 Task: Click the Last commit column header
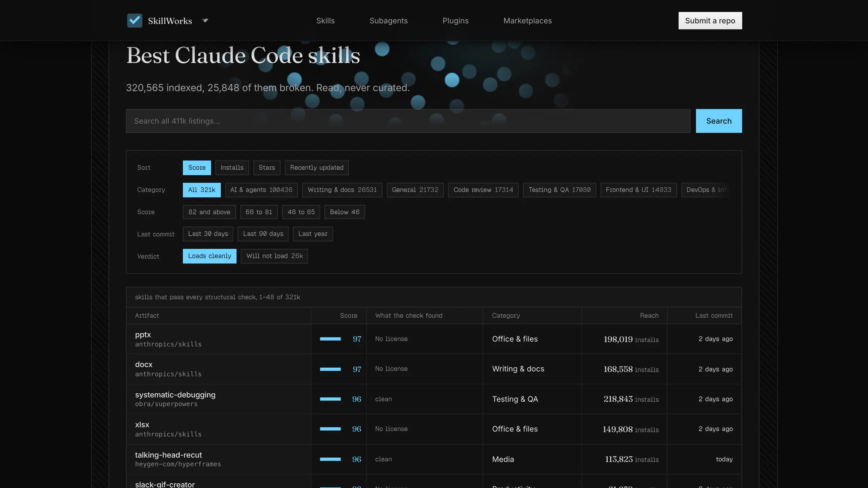click(x=714, y=316)
